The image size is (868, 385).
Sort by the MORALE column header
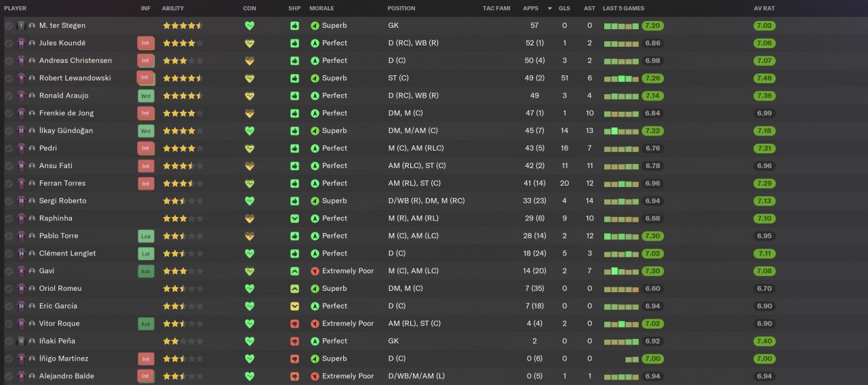click(x=321, y=8)
